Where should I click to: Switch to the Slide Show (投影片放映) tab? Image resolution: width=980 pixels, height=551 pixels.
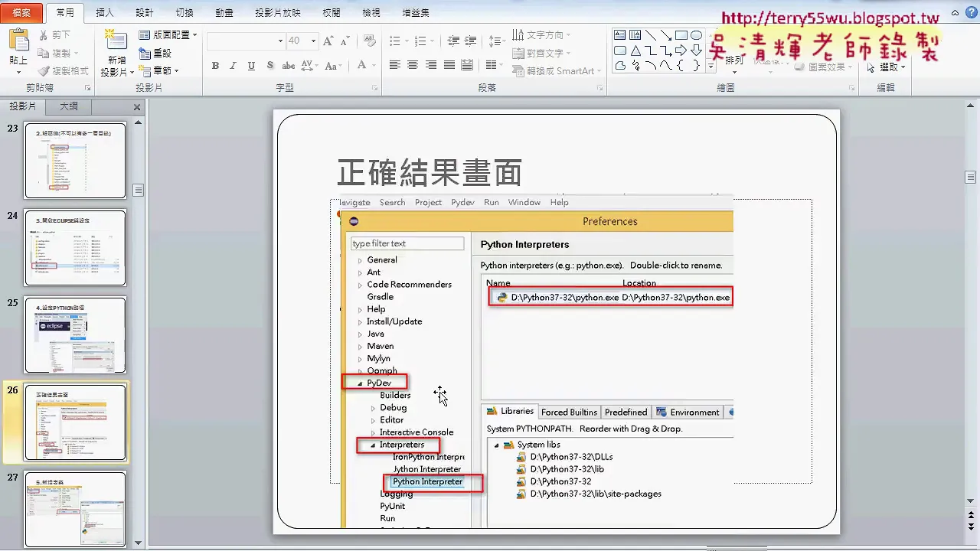click(278, 13)
